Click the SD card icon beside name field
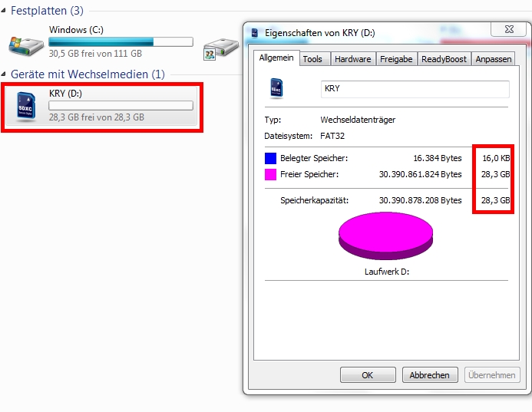Viewport: 532px width, 412px height. tap(276, 88)
